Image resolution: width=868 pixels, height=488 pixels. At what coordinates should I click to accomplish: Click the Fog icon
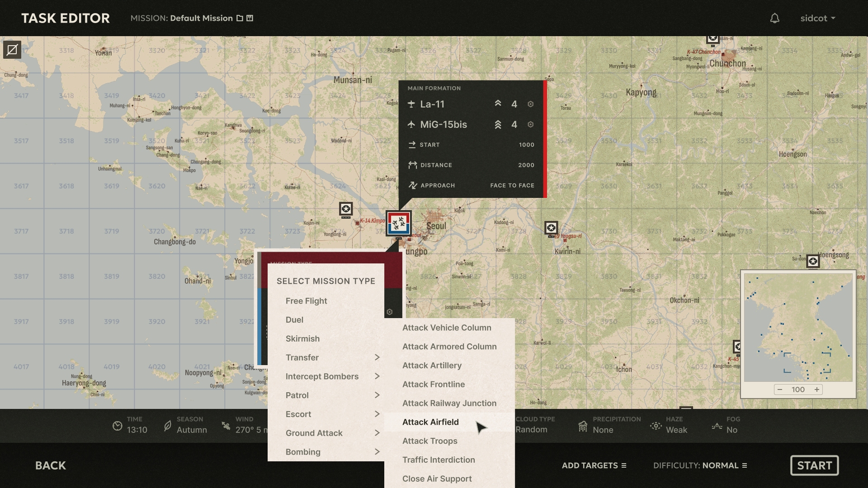coord(717,426)
